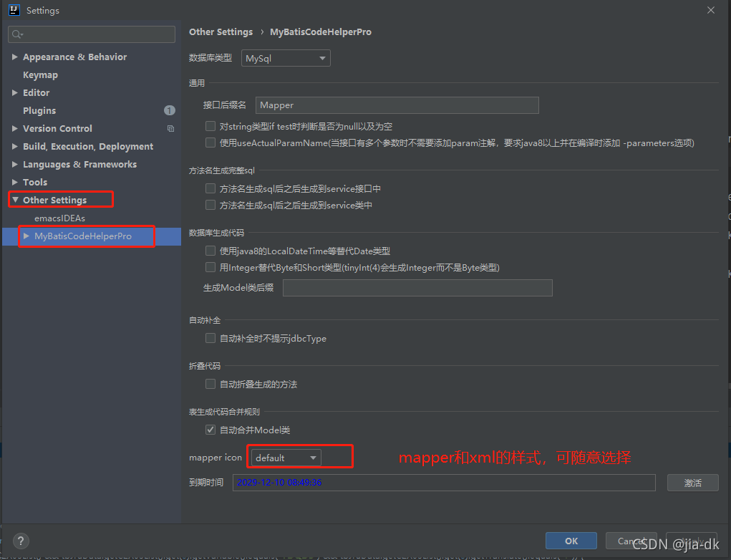Expand the Editor tree node arrow
This screenshot has height=560, width=731.
(14, 93)
